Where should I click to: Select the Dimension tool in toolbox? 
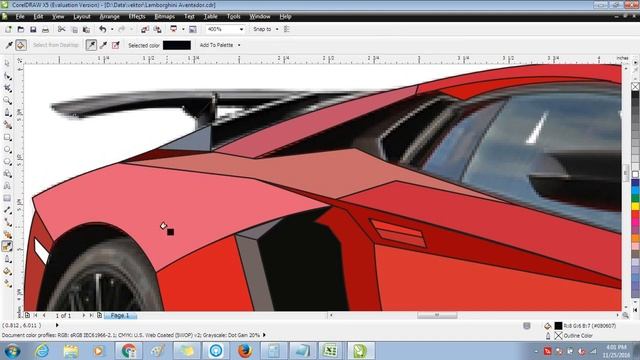(x=7, y=210)
